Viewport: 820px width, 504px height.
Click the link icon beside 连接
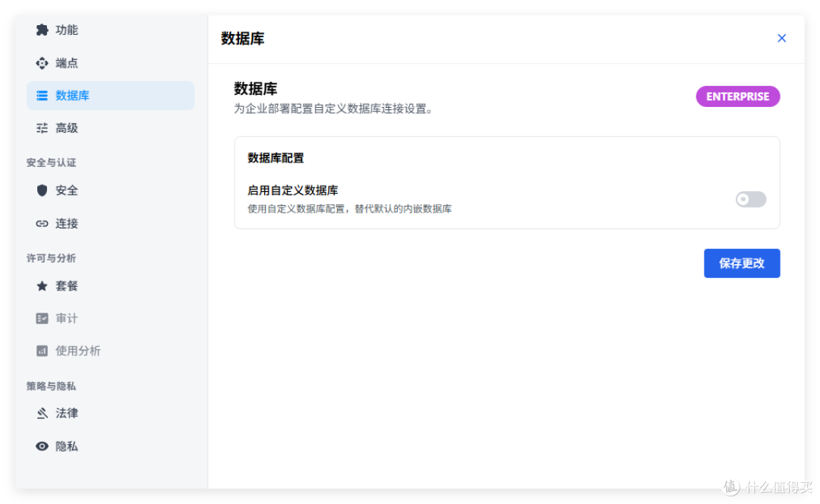pyautogui.click(x=42, y=224)
